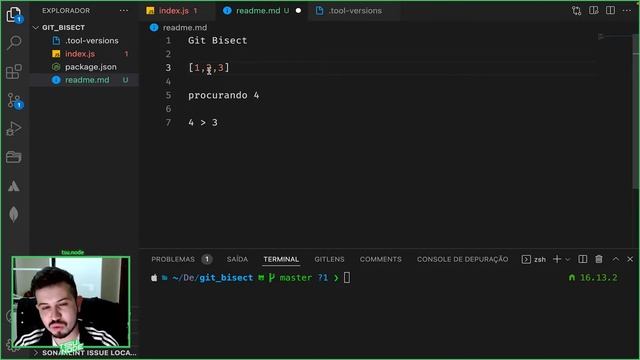Click the '4 > 3' text line

[x=203, y=122]
